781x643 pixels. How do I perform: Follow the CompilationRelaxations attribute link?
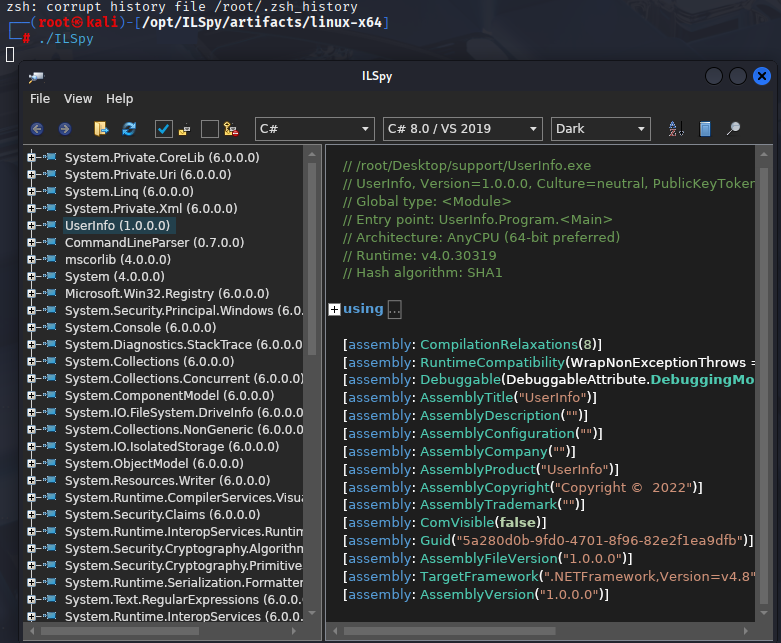(499, 344)
